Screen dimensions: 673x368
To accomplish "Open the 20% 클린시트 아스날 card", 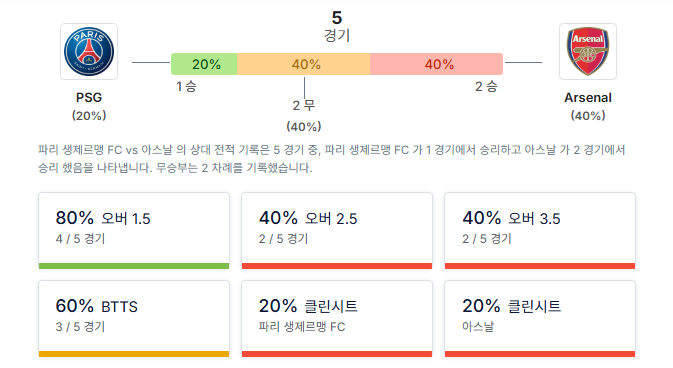I will [x=540, y=319].
